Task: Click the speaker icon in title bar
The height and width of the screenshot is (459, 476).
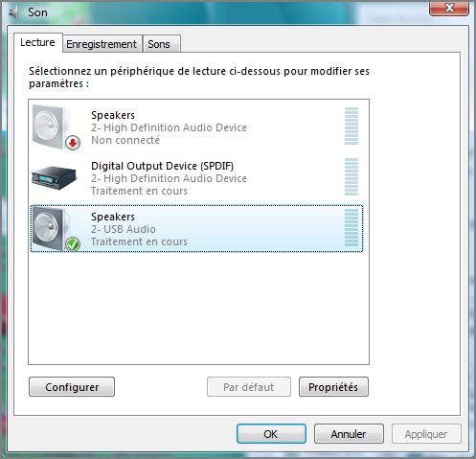Action: tap(13, 12)
